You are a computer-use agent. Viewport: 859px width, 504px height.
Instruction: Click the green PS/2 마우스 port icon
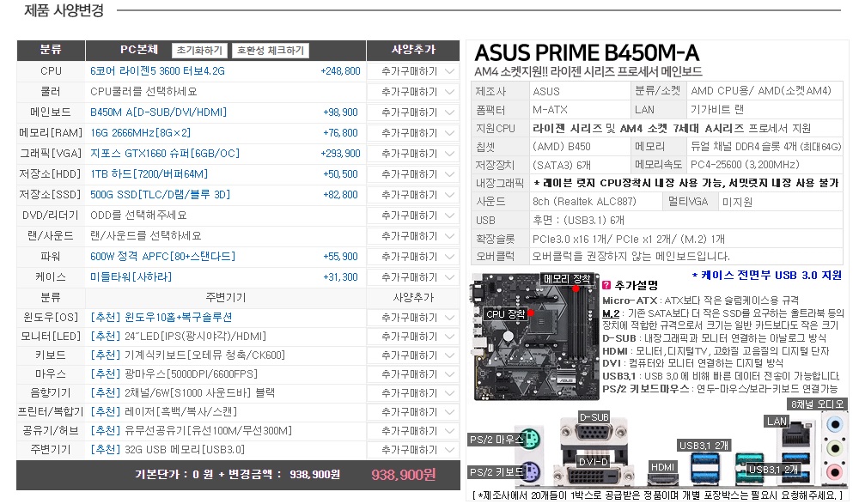pyautogui.click(x=530, y=441)
